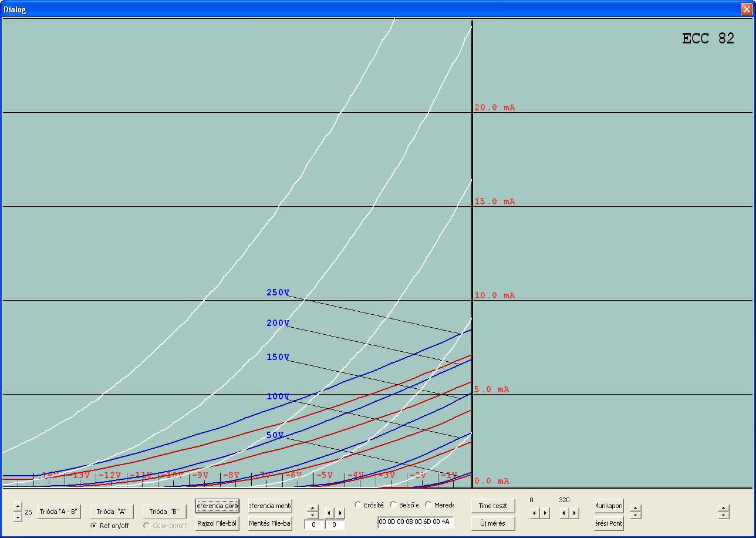Close the Dialog window
Viewport: 756px width, 538px height.
tap(746, 9)
